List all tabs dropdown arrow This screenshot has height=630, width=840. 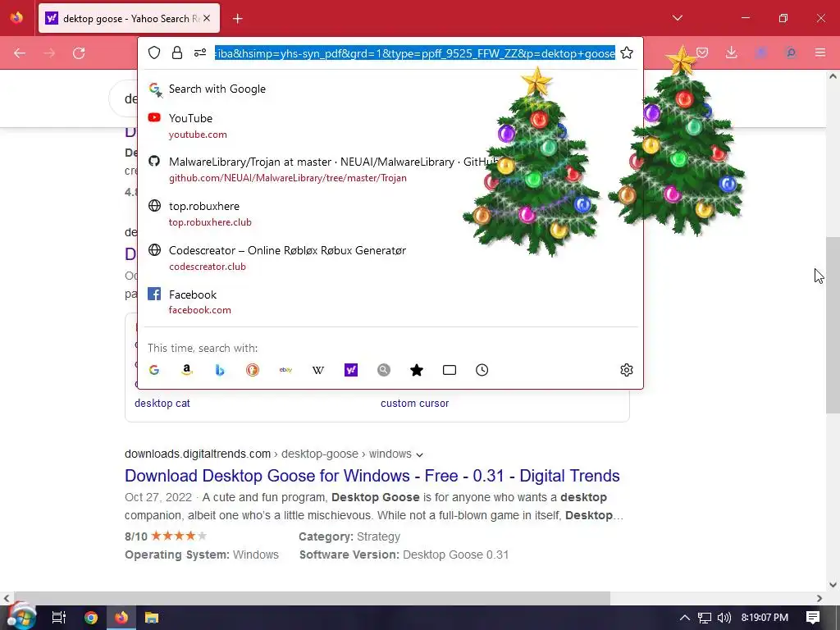click(x=678, y=18)
